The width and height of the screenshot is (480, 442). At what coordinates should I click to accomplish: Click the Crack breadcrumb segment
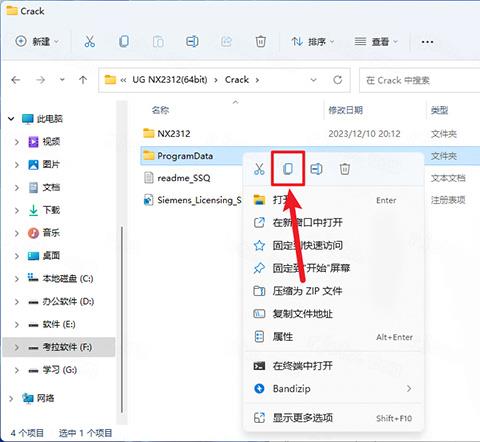coord(237,80)
